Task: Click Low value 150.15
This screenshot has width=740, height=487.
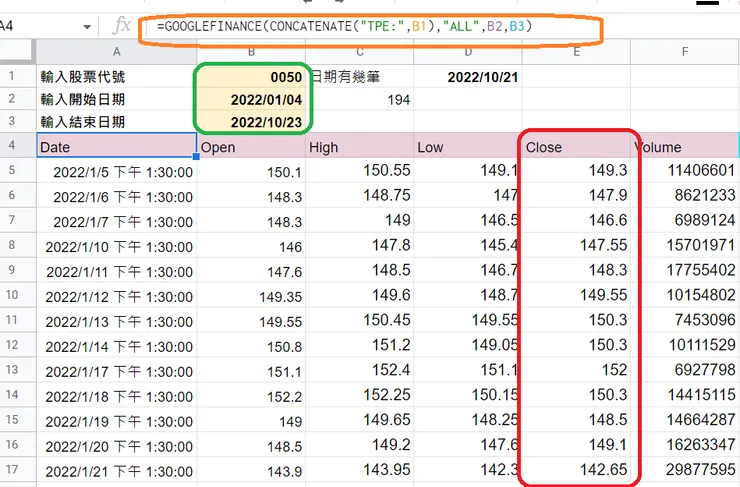Action: (468, 395)
